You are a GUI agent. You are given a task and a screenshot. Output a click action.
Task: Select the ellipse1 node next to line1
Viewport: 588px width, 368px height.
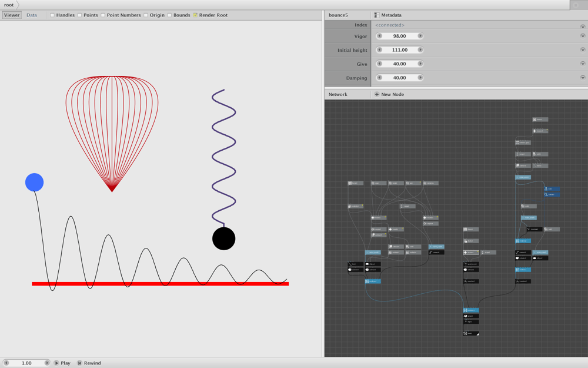pos(373,264)
